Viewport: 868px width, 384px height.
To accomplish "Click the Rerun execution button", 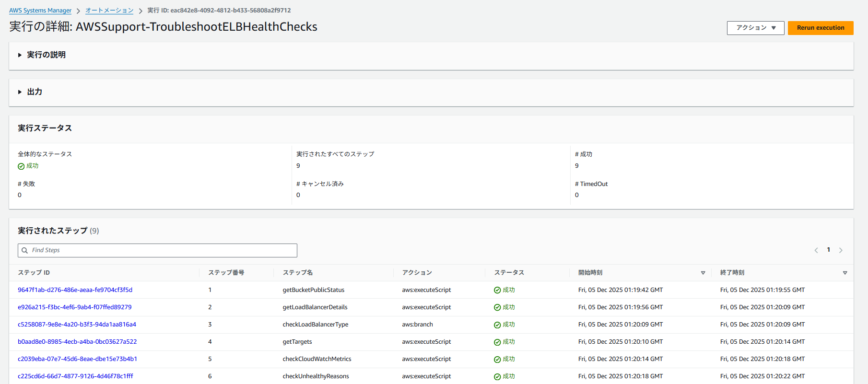I will [x=820, y=28].
